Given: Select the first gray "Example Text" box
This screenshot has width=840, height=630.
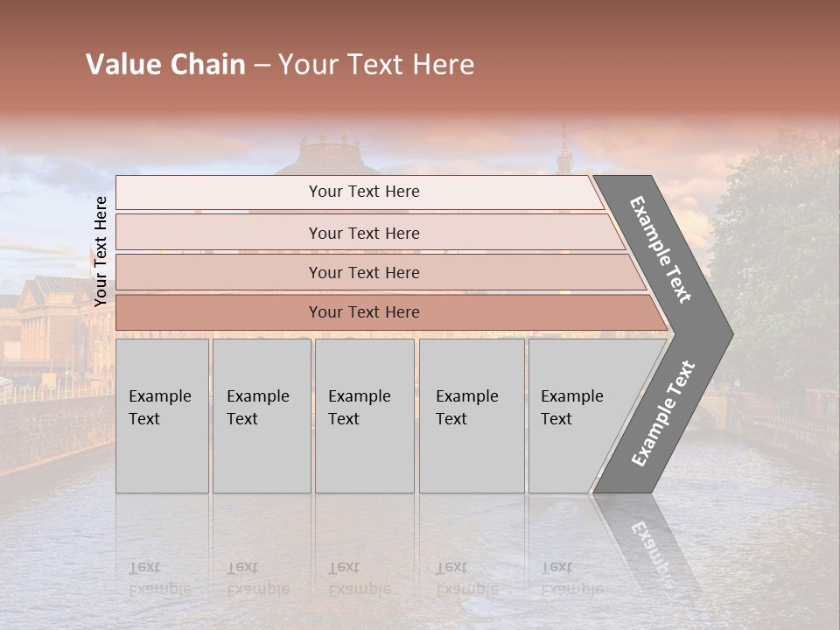Looking at the screenshot, I should (x=162, y=416).
